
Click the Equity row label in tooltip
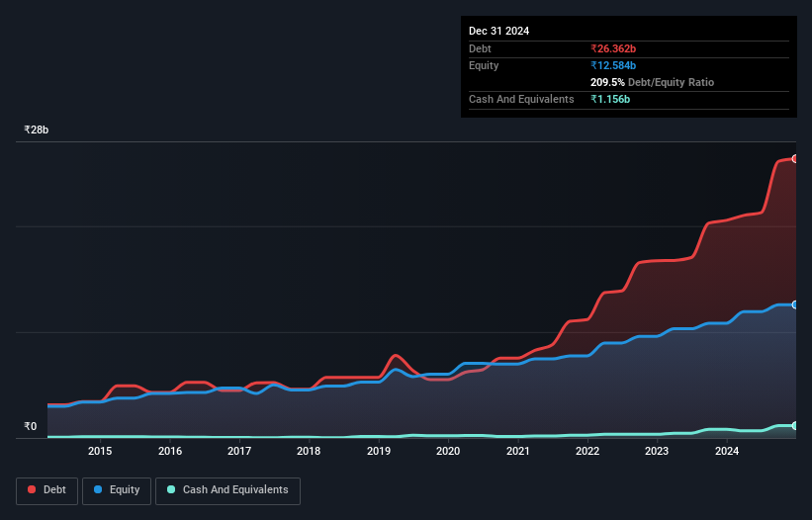pyautogui.click(x=484, y=65)
